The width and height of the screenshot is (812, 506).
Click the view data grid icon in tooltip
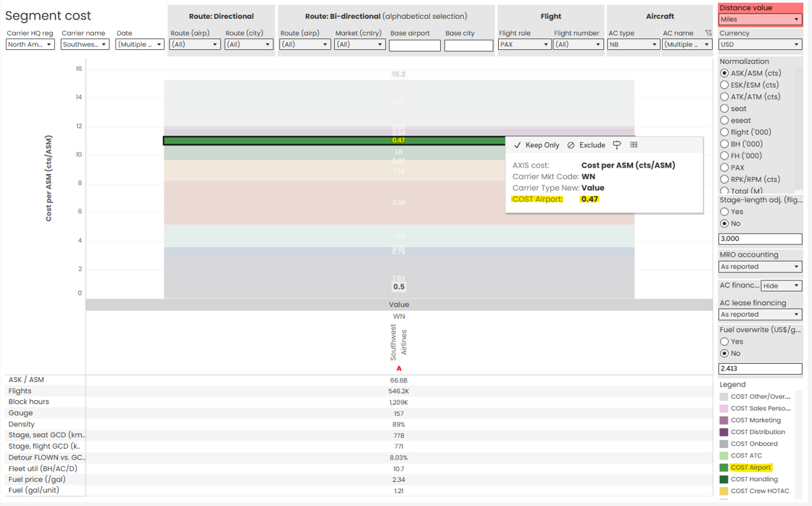tap(634, 145)
